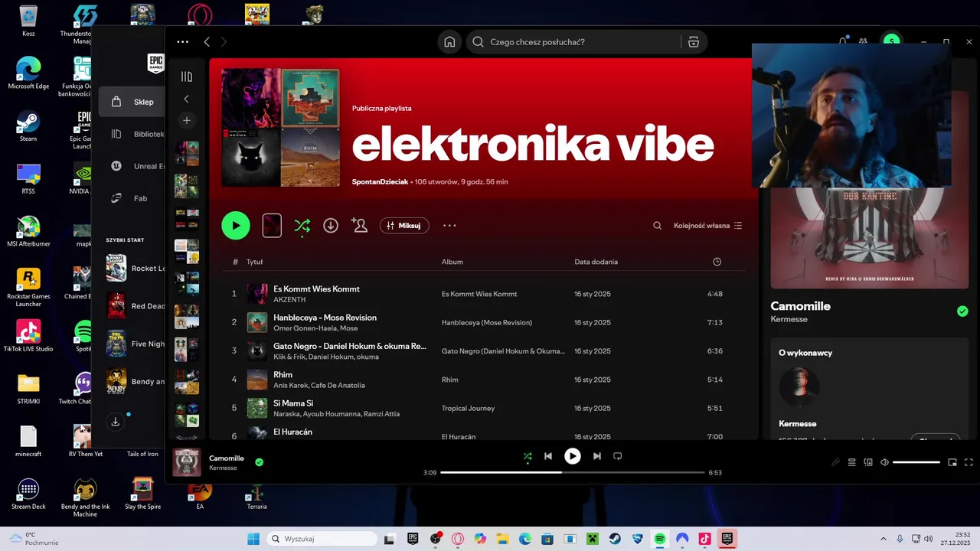Screen dimensions: 980x551
Task: Open artist AKZENTH link
Action: pyautogui.click(x=289, y=300)
